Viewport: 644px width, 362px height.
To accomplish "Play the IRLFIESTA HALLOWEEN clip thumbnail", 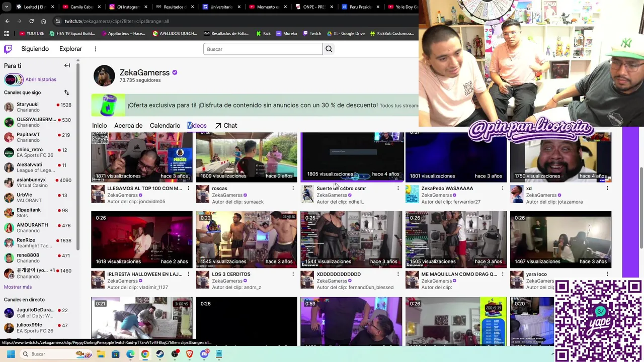I will [x=142, y=239].
